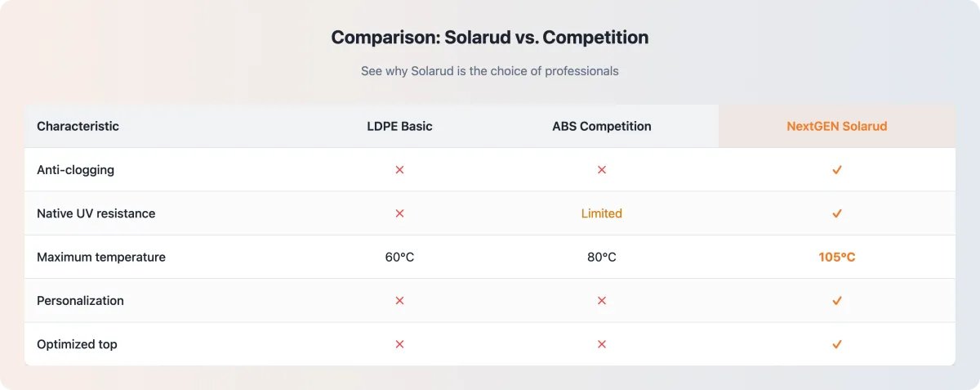Click the Native UV resistance row label
This screenshot has height=390, width=980.
[x=96, y=213]
